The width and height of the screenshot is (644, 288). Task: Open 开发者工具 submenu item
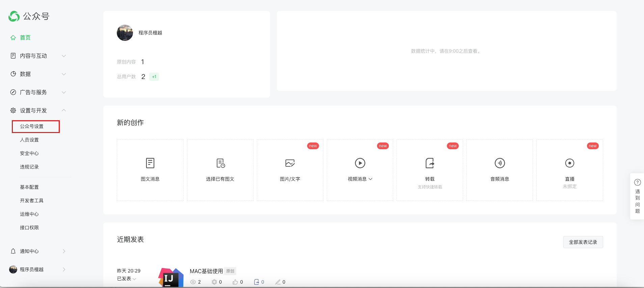(x=32, y=201)
